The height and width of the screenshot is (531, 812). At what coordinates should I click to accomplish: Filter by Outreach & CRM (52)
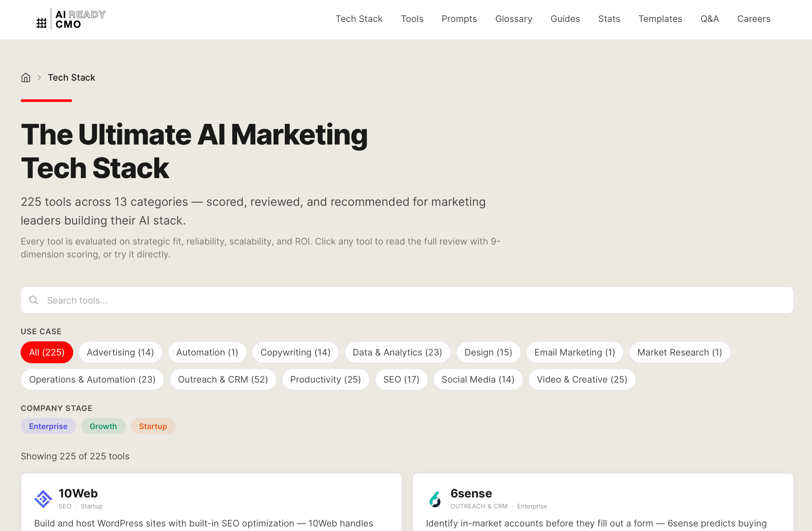coord(223,379)
